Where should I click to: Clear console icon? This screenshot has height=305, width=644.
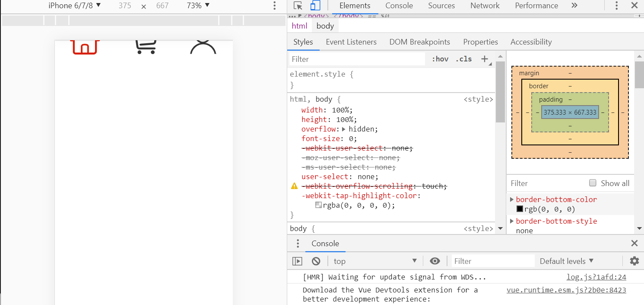tap(316, 261)
